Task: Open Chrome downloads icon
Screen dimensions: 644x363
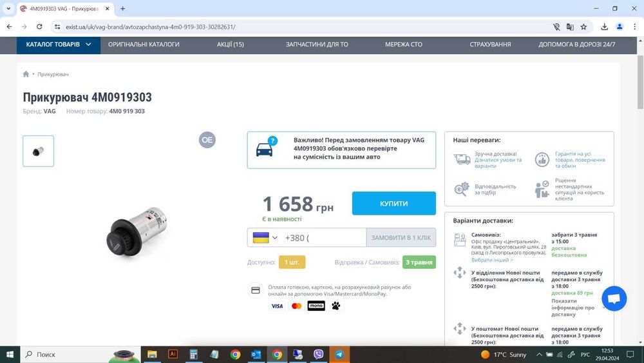Action: [604, 26]
